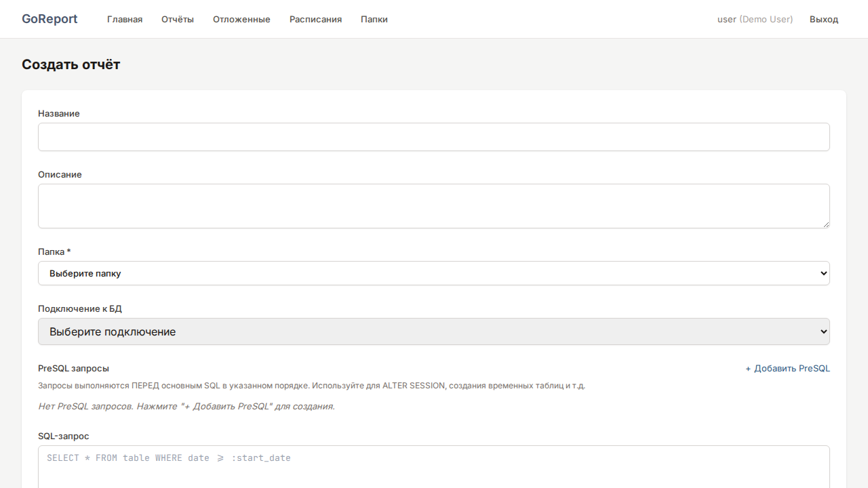The width and height of the screenshot is (868, 488).
Task: Grab the Описание textarea resize handle
Action: click(x=825, y=224)
